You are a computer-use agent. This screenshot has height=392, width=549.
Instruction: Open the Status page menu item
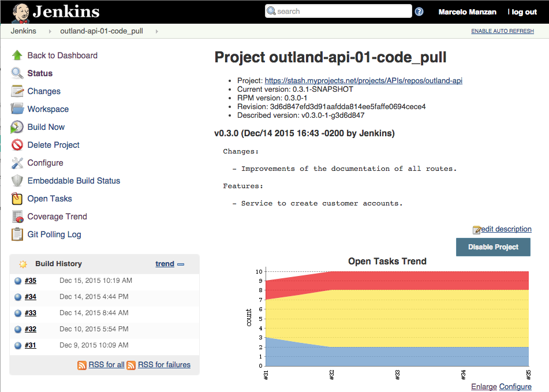click(40, 73)
